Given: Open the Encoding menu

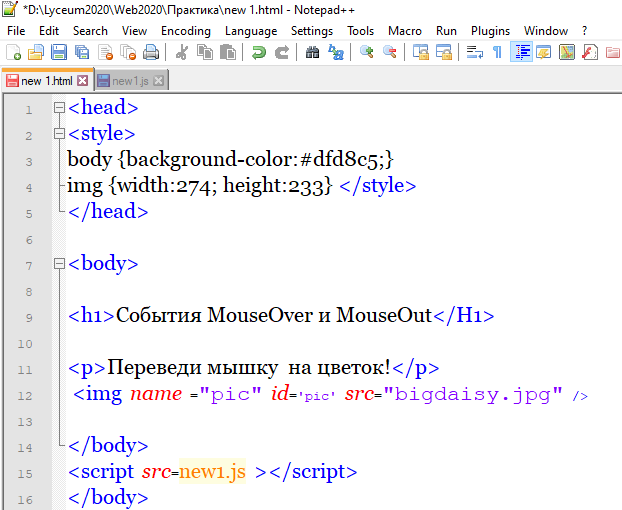Looking at the screenshot, I should [185, 31].
